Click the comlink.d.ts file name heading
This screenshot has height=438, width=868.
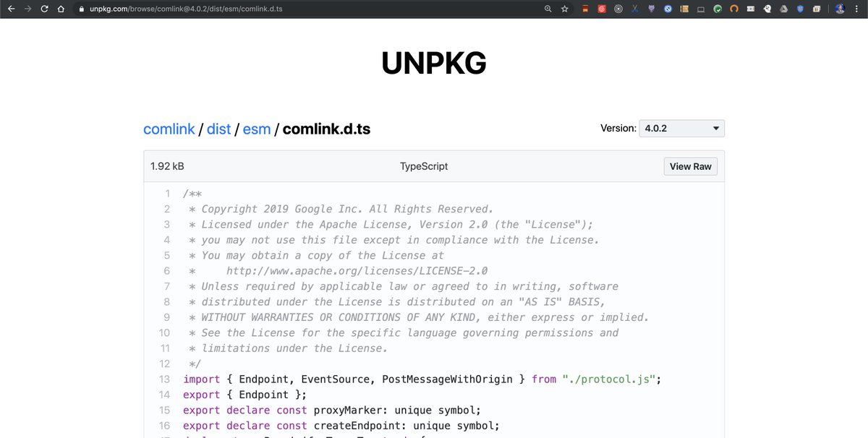(x=326, y=129)
